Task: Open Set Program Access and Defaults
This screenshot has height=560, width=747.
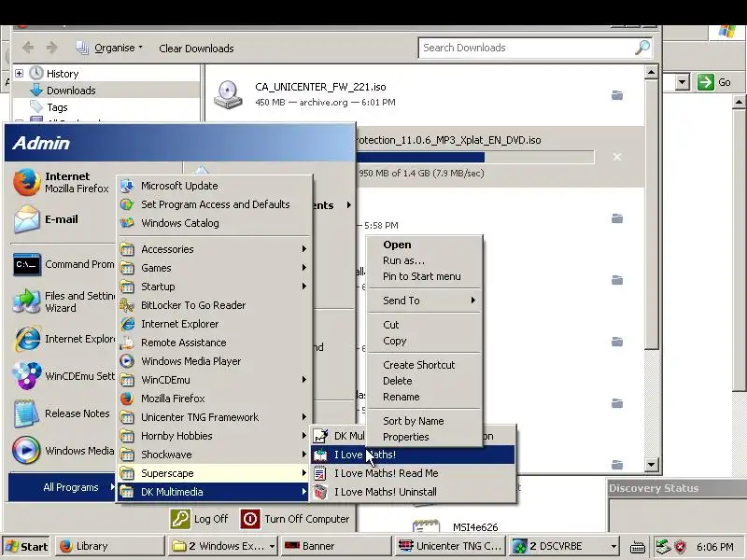Action: [215, 204]
